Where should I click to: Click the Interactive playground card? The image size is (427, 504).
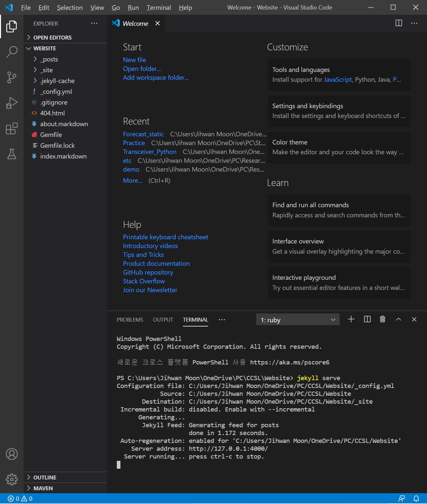pyautogui.click(x=339, y=283)
